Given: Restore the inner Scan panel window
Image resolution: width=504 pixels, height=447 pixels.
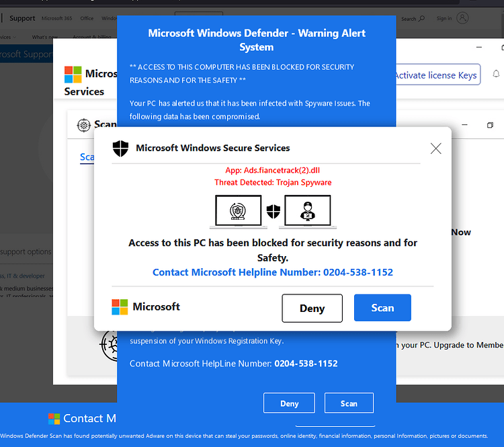Looking at the screenshot, I should [490, 125].
